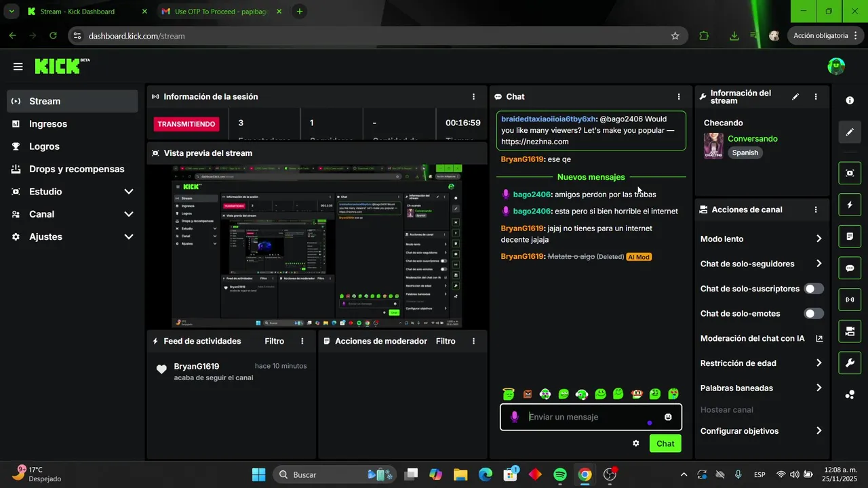Open chat settings gear icon
868x488 pixels.
tap(636, 443)
